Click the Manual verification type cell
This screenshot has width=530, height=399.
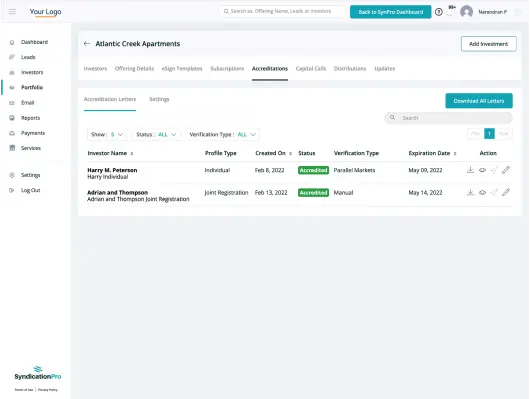tap(343, 193)
